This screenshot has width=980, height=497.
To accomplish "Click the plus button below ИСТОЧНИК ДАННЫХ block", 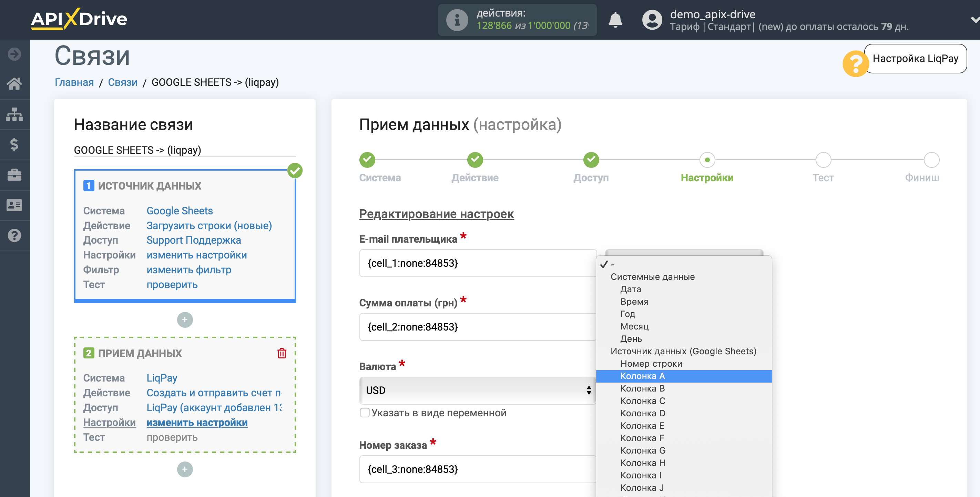I will [x=185, y=319].
